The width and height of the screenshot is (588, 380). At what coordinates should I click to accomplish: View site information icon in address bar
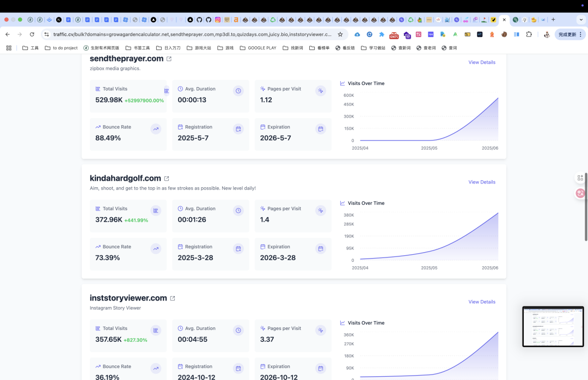(46, 34)
